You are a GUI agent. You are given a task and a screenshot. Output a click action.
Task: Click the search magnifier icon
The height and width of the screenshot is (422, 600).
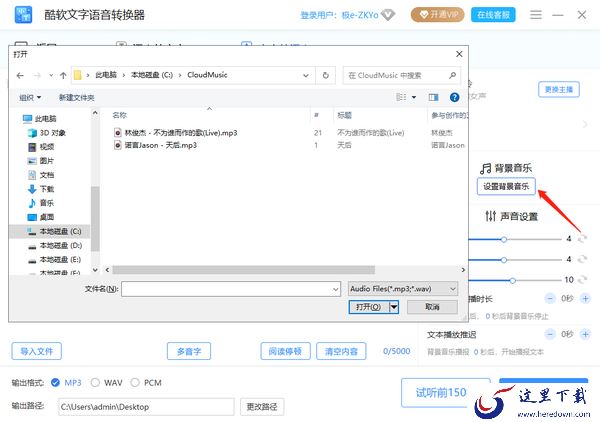(452, 75)
